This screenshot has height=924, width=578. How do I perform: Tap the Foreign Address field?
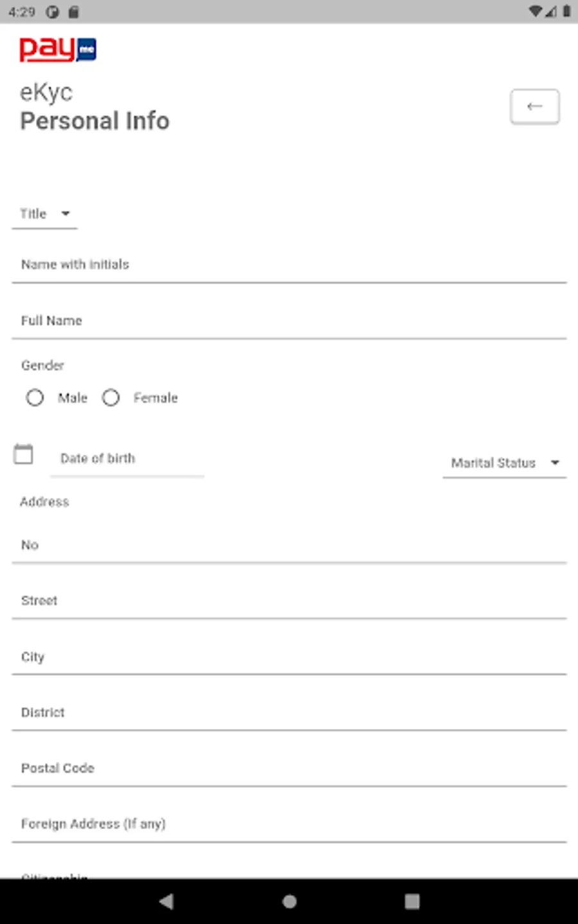coord(289,824)
